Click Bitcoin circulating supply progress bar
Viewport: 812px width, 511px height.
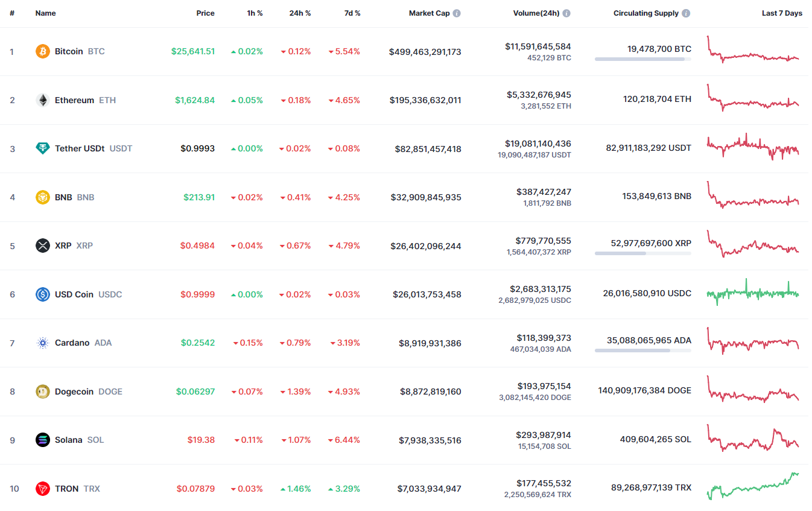(x=642, y=59)
